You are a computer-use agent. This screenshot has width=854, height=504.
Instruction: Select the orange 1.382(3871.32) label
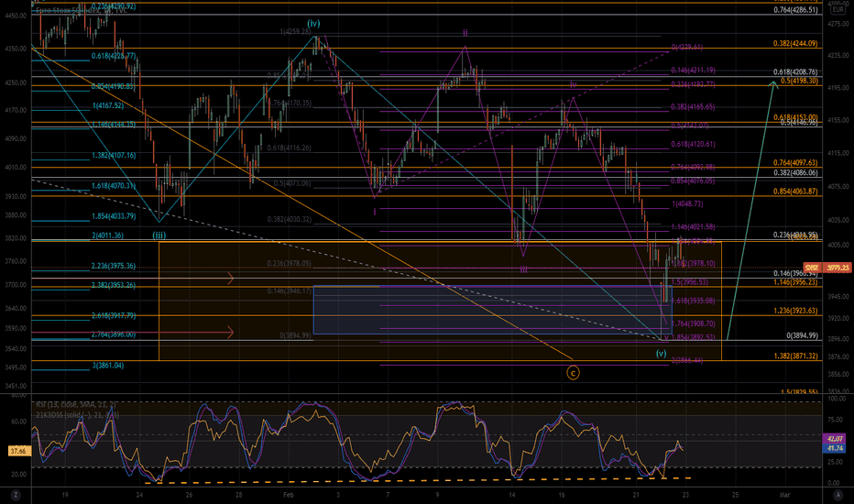coord(795,356)
